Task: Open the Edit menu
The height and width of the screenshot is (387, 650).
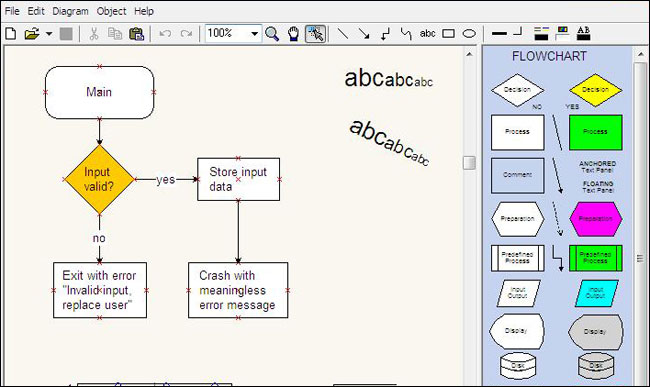Action: 36,11
